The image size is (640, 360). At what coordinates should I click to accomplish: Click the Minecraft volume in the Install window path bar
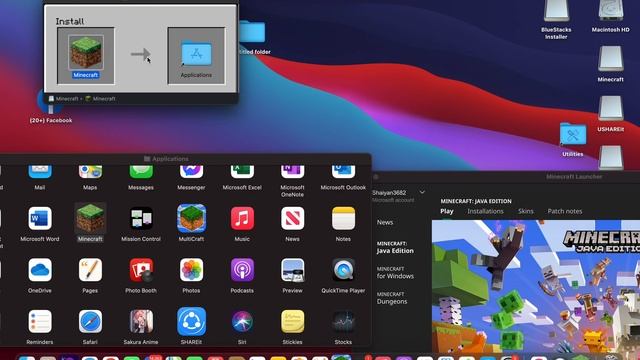63,99
